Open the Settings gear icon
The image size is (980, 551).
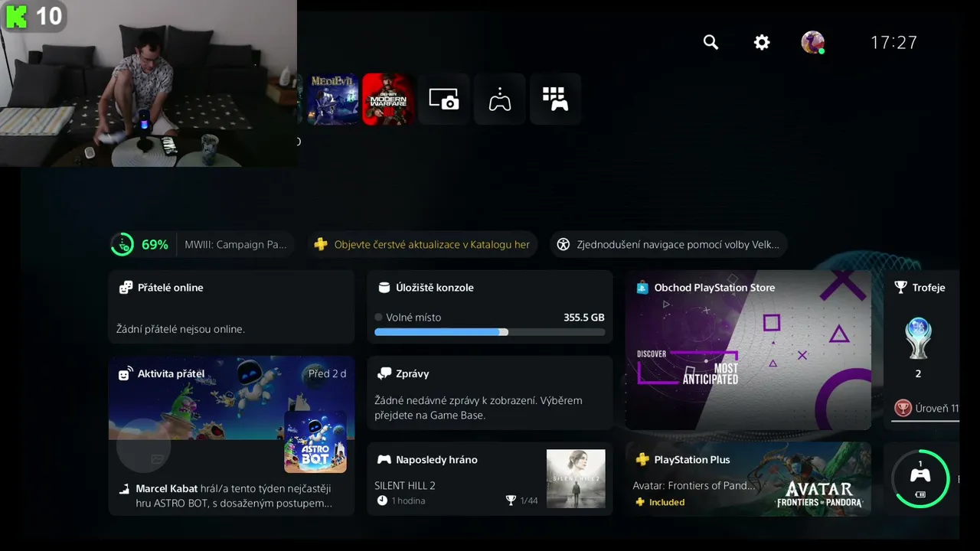pos(762,43)
